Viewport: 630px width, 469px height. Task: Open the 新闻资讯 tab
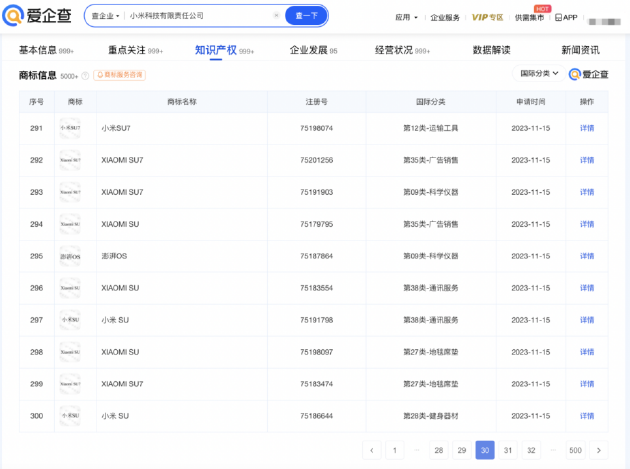coord(580,50)
